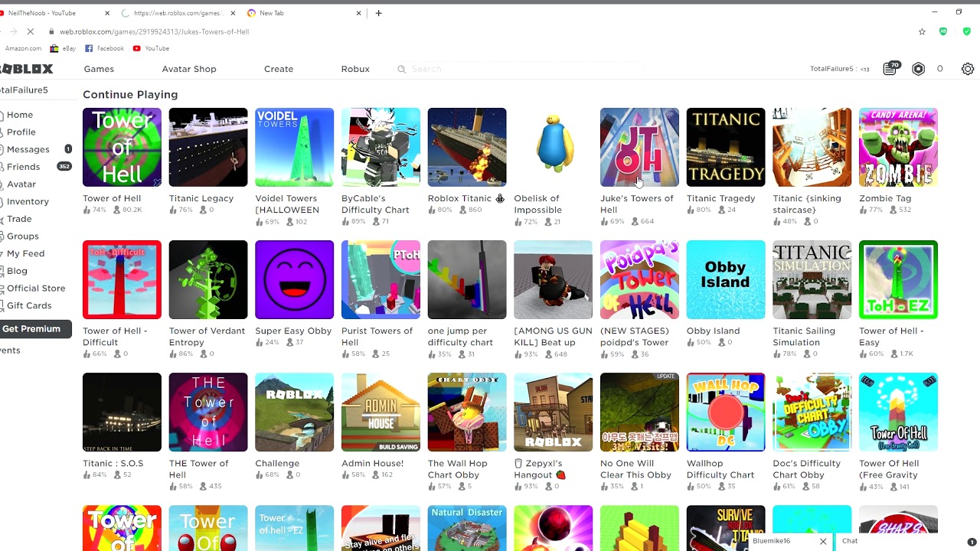980x551 pixels.
Task: Click the Get Premium button
Action: 34,329
